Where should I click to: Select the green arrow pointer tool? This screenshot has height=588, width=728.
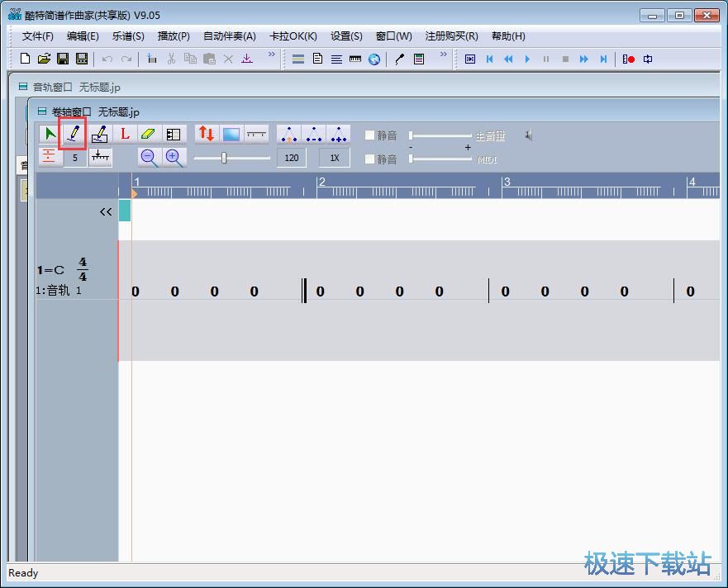50,134
